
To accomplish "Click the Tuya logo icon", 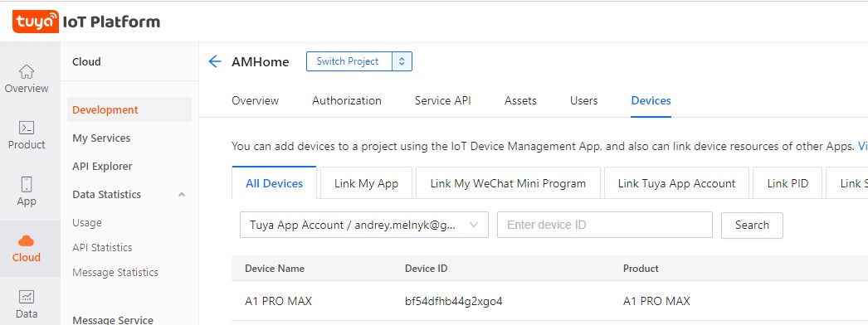I will coord(36,22).
